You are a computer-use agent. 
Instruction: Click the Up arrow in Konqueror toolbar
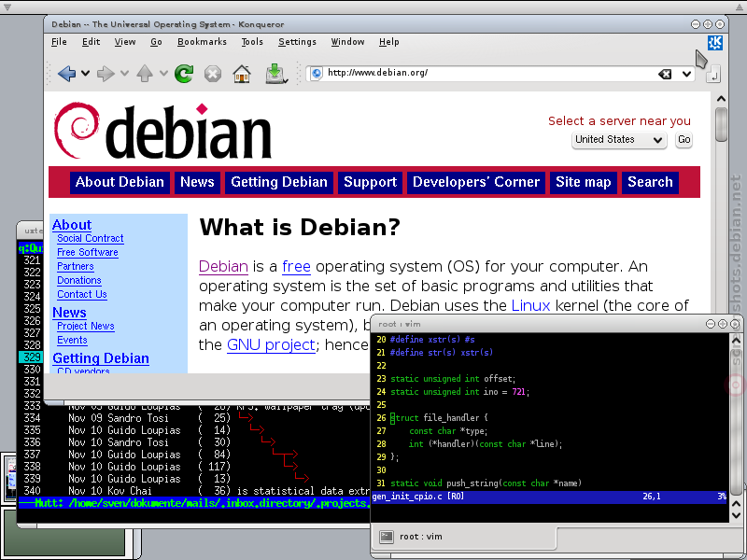145,74
